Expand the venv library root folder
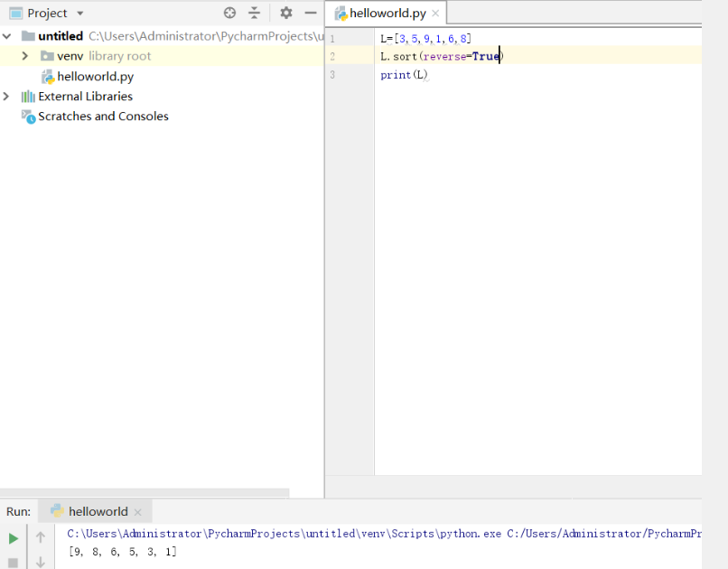 [x=25, y=56]
